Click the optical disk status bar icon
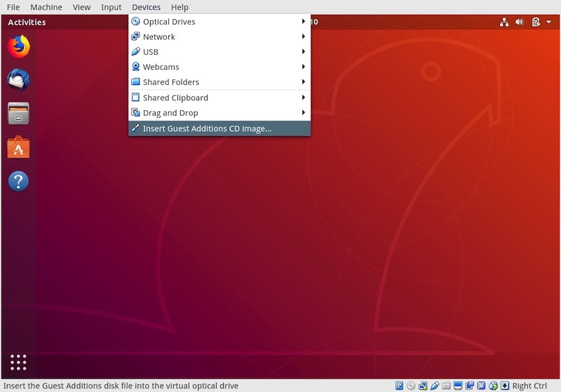Screen dimensions: 561x392 (x=411, y=386)
